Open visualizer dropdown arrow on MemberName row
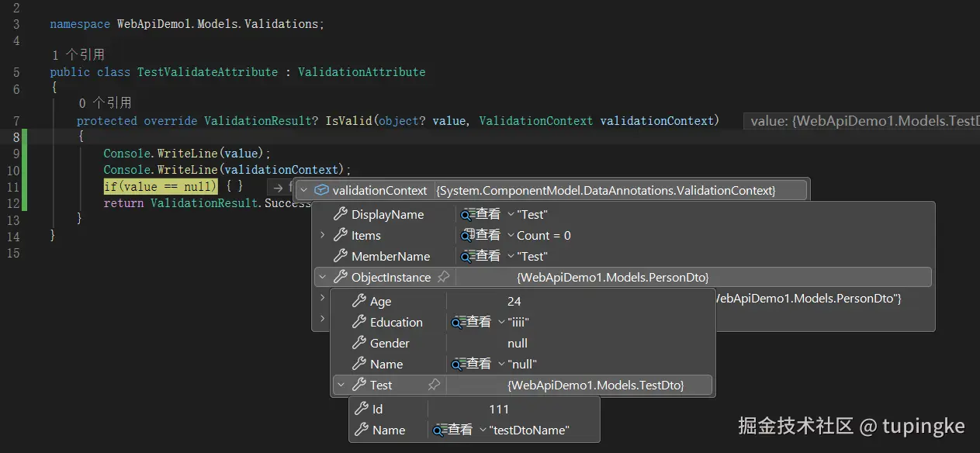This screenshot has width=980, height=453. [510, 256]
